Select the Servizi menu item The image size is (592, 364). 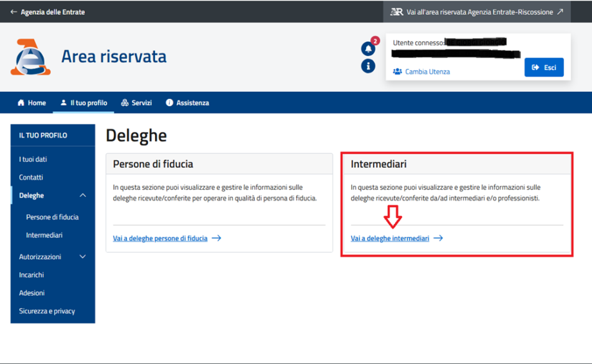point(136,103)
